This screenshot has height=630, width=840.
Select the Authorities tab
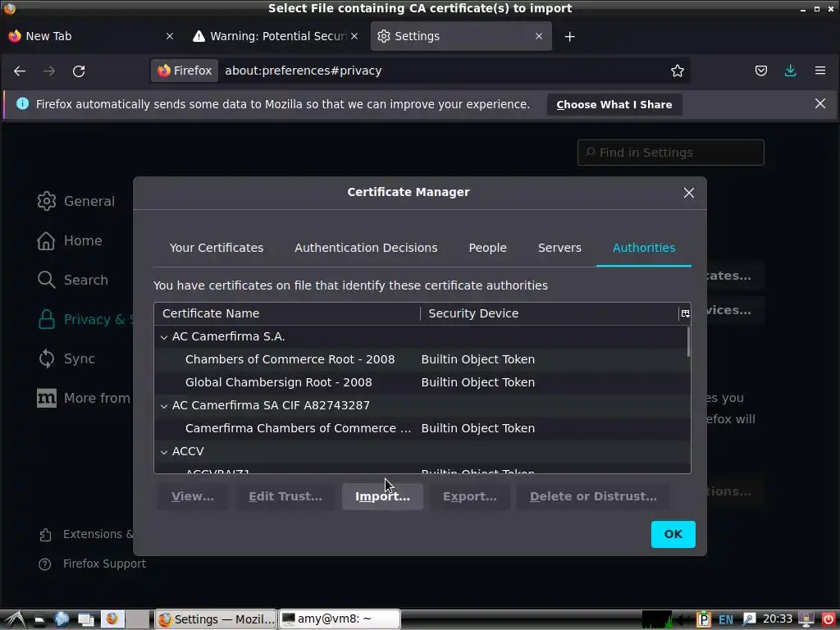[x=643, y=248]
